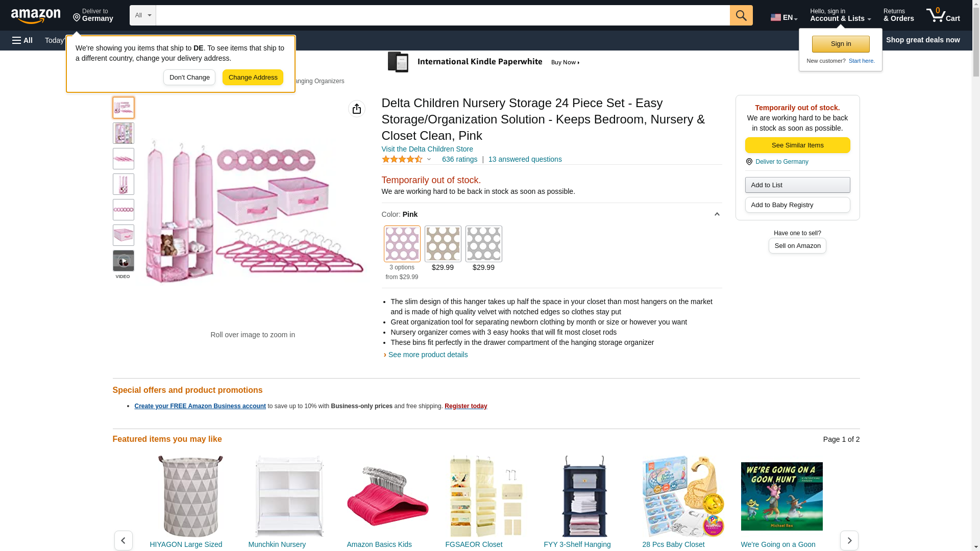Select the pink color swatch

pyautogui.click(x=402, y=244)
